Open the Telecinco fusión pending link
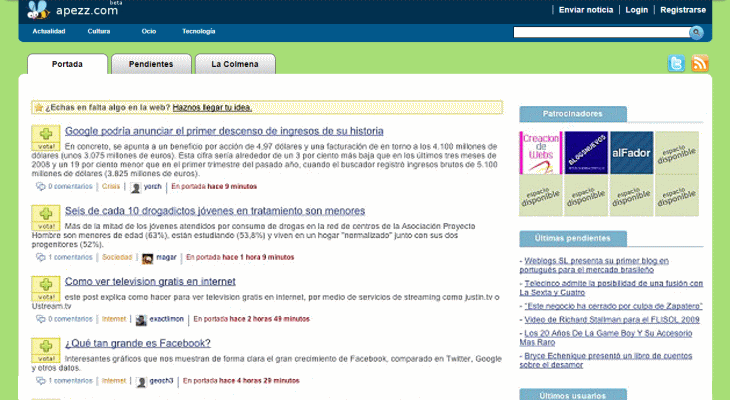 coord(611,288)
